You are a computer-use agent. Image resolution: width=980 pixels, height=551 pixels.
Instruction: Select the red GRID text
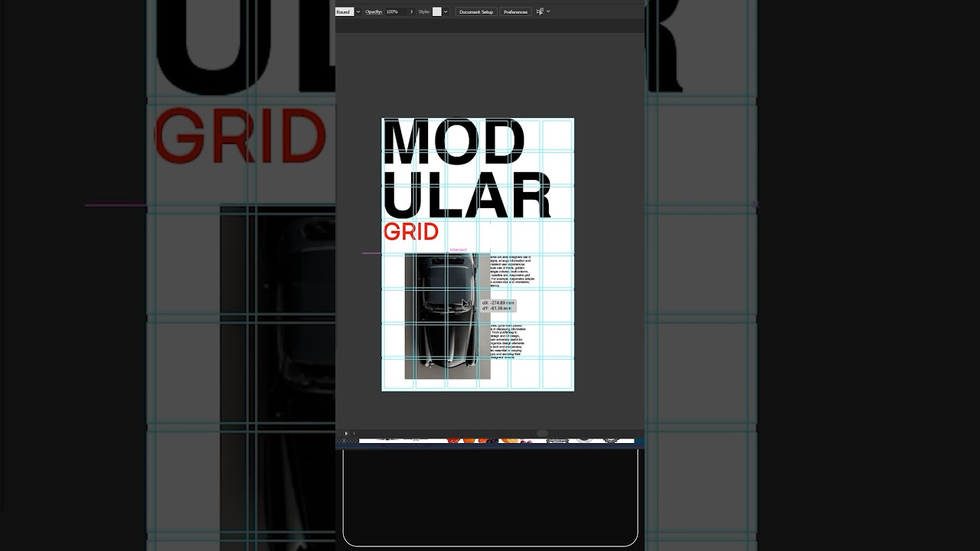tap(411, 232)
